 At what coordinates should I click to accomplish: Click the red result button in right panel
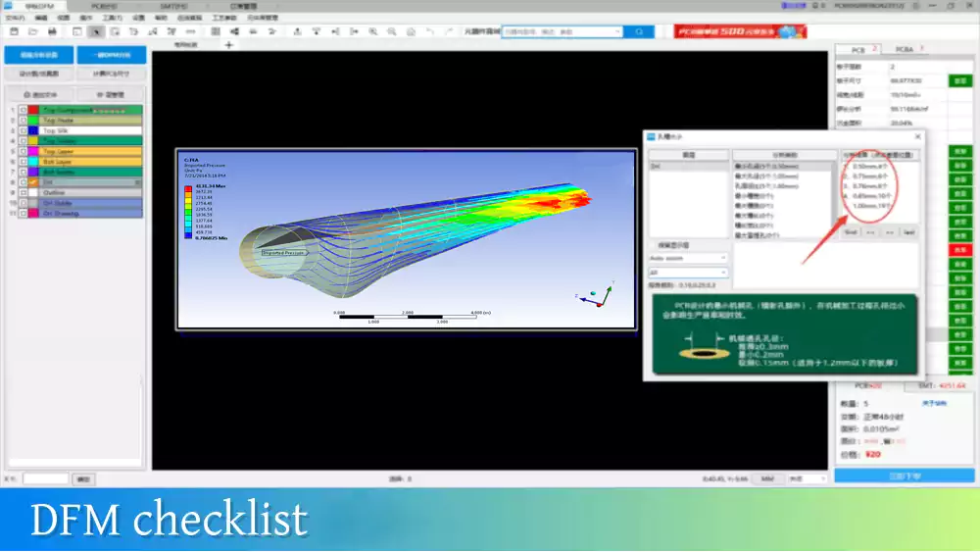tap(960, 250)
